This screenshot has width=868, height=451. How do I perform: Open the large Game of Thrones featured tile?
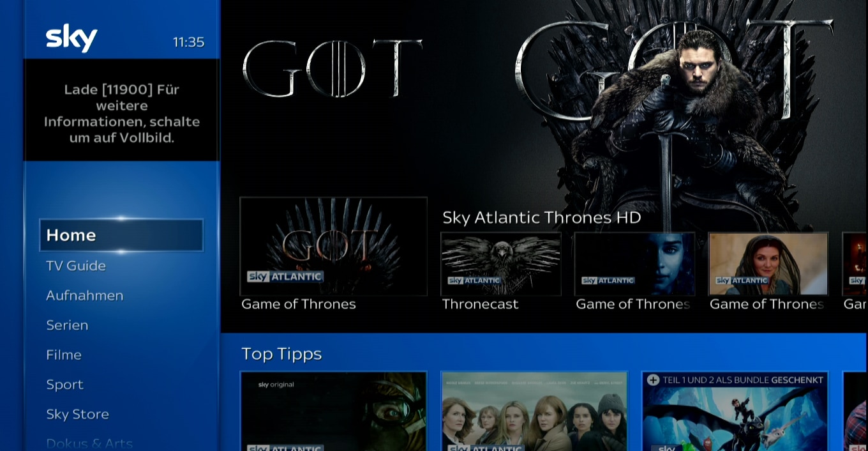333,247
